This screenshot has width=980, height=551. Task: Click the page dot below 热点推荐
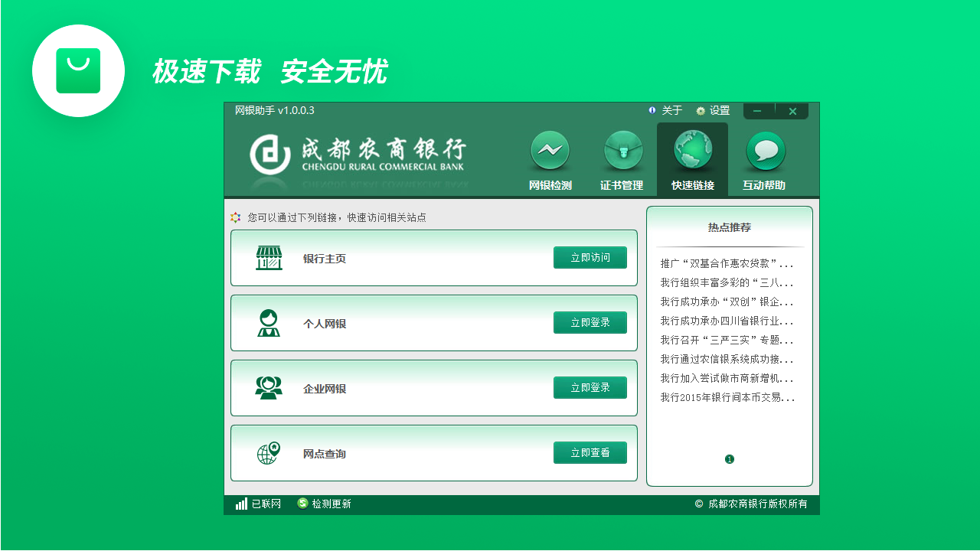[x=729, y=459]
